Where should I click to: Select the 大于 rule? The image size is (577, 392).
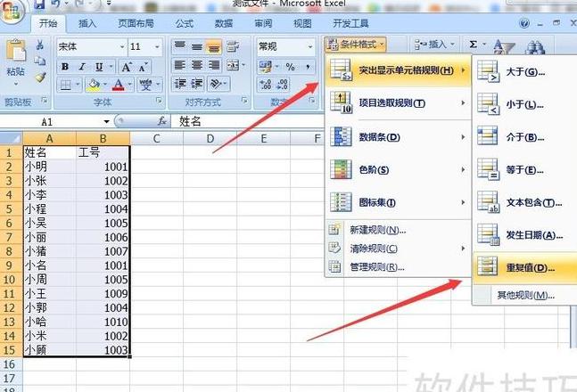[524, 71]
